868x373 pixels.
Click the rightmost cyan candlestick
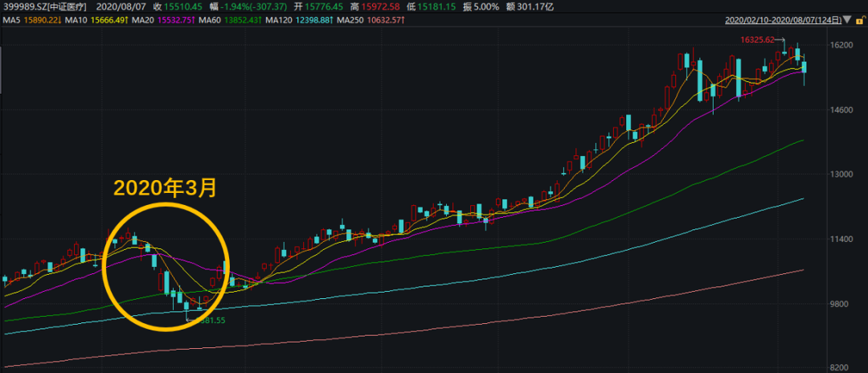804,68
